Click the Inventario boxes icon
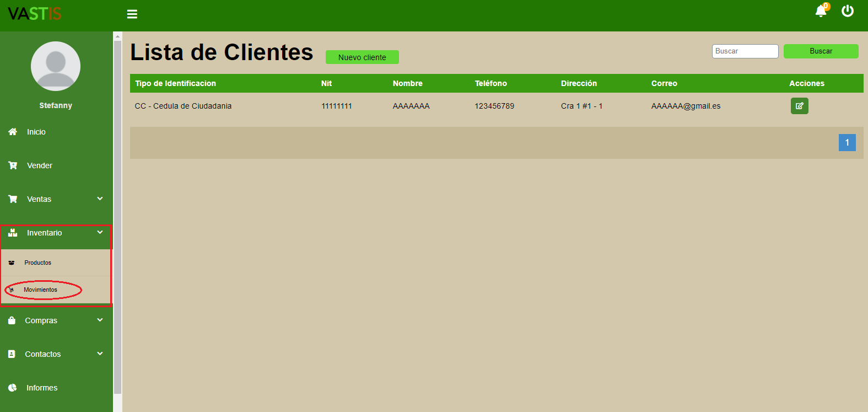Screen dimensions: 868x412 [x=13, y=233]
